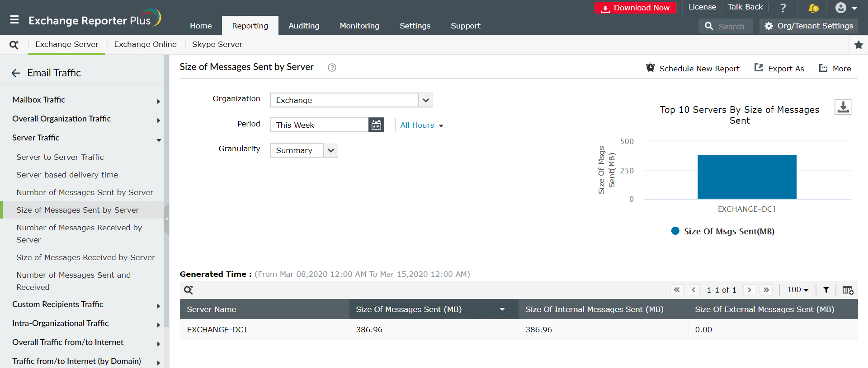Select the Exchange Online sub-tab
Screen dimensions: 868x368
[146, 45]
